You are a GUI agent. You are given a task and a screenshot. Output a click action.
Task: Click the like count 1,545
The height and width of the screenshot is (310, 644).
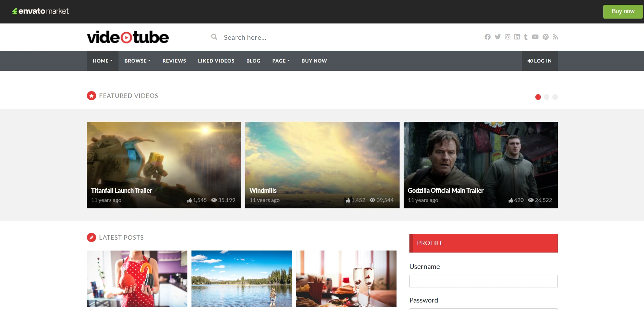coord(200,200)
